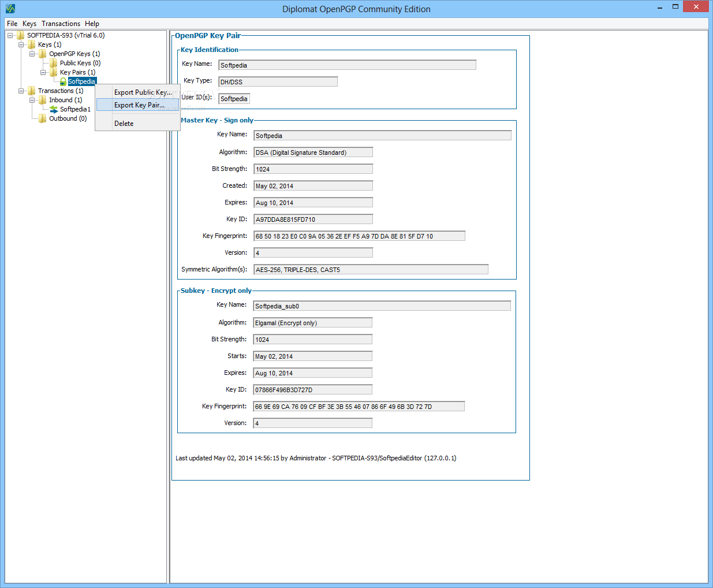This screenshot has width=713, height=588.
Task: Select the Softpedia key pair tree item
Action: coord(81,81)
